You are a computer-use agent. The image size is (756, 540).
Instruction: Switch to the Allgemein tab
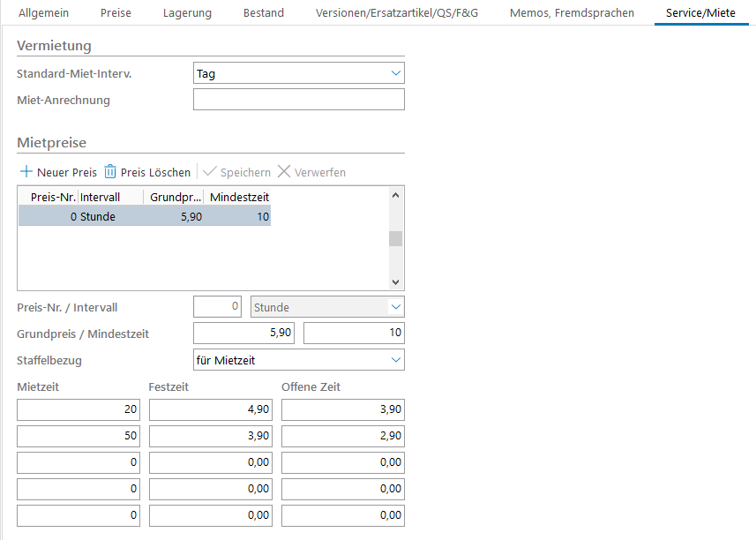(x=43, y=13)
